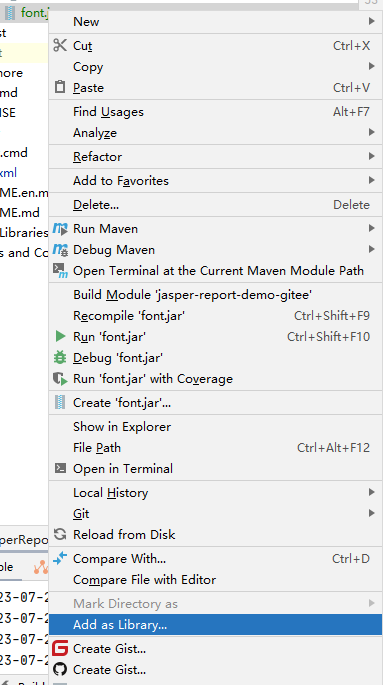
Task: Click Ctrl+Shift+F9 shortcut label
Action: [332, 315]
